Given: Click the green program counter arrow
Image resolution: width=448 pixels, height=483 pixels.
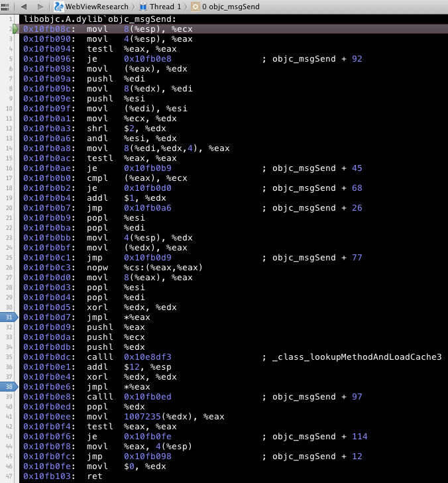Looking at the screenshot, I should click(x=15, y=29).
